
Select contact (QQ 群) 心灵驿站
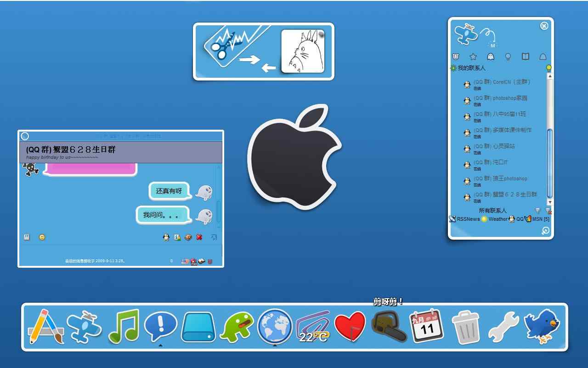(x=489, y=149)
